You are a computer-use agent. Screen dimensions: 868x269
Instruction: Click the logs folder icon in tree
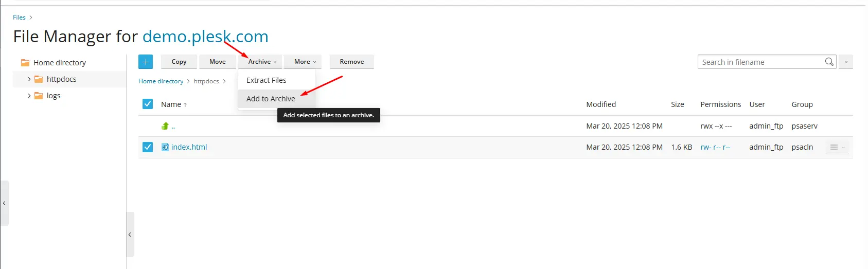[39, 96]
